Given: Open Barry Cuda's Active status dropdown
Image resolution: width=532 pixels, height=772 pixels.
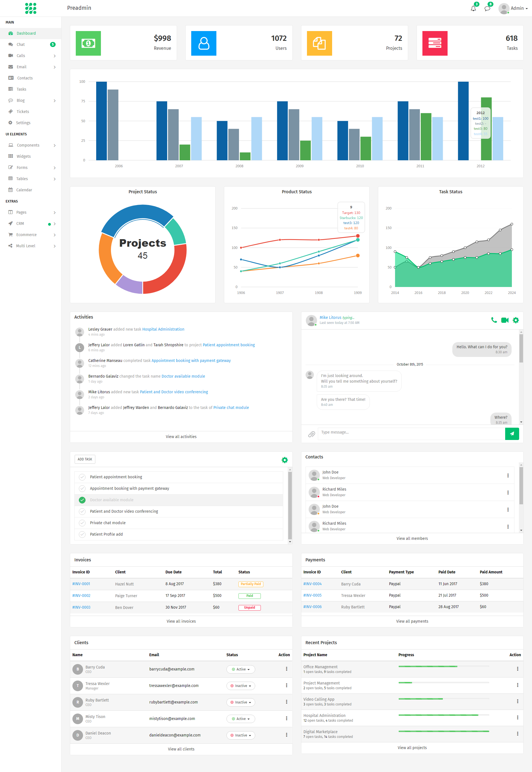Looking at the screenshot, I should tap(241, 669).
